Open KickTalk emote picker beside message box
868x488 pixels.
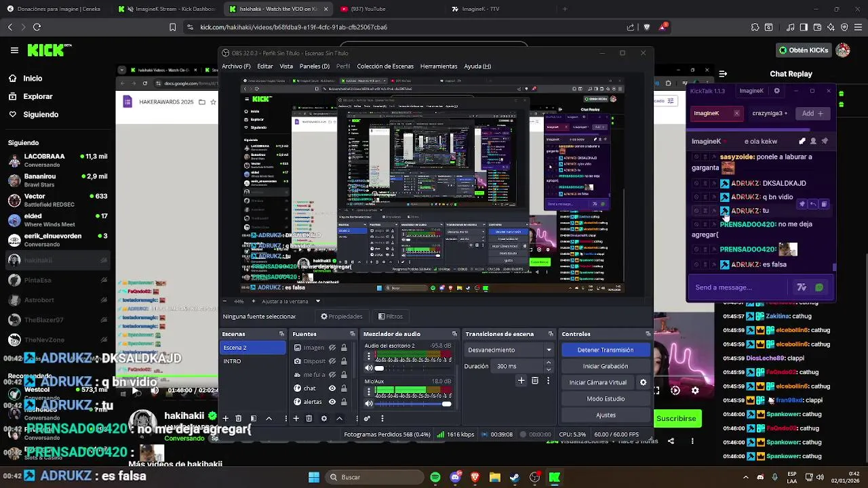pos(819,287)
